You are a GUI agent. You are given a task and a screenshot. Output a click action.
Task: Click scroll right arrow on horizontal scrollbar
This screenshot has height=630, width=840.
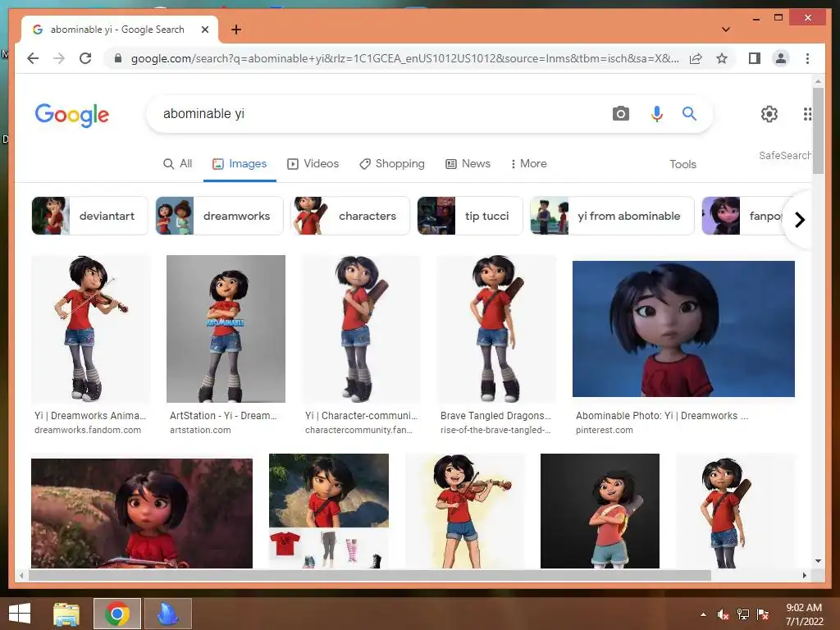pyautogui.click(x=804, y=575)
